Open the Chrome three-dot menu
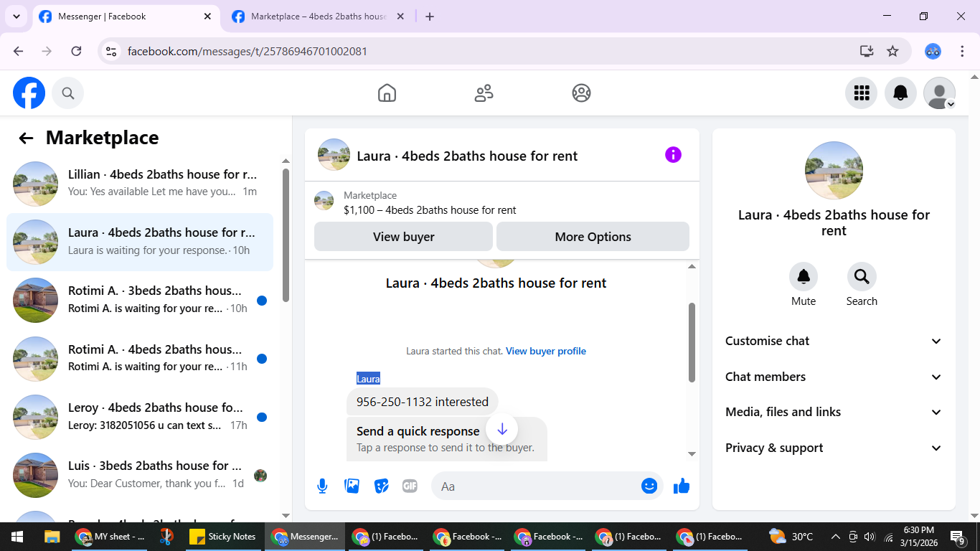The image size is (980, 551). [963, 51]
